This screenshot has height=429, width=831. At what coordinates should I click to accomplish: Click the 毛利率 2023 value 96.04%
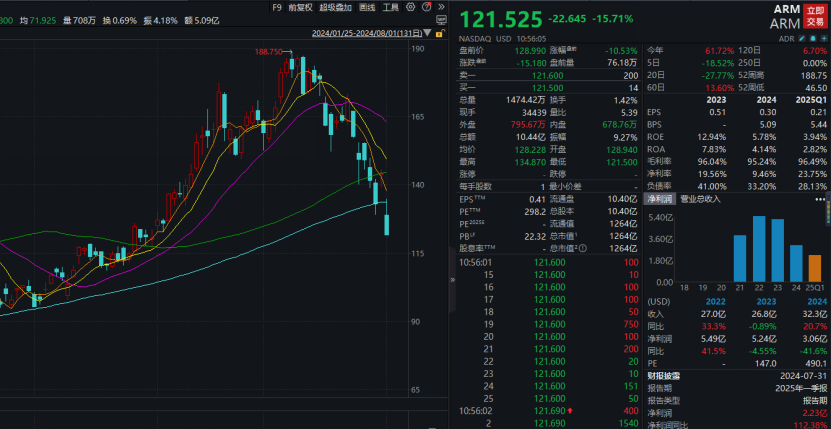click(712, 162)
